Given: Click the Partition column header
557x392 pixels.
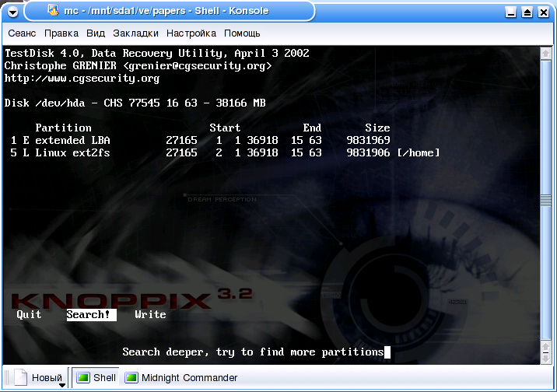Looking at the screenshot, I should pyautogui.click(x=63, y=128).
